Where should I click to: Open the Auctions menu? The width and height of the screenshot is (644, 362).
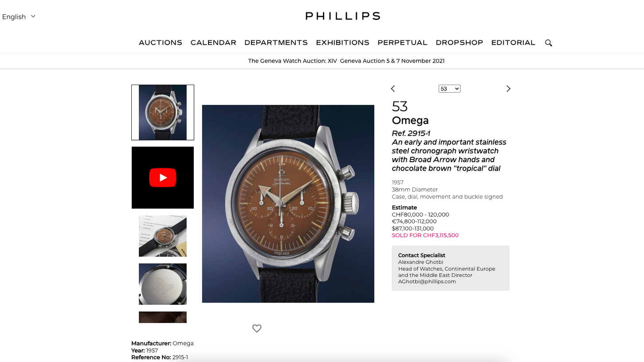pyautogui.click(x=161, y=43)
